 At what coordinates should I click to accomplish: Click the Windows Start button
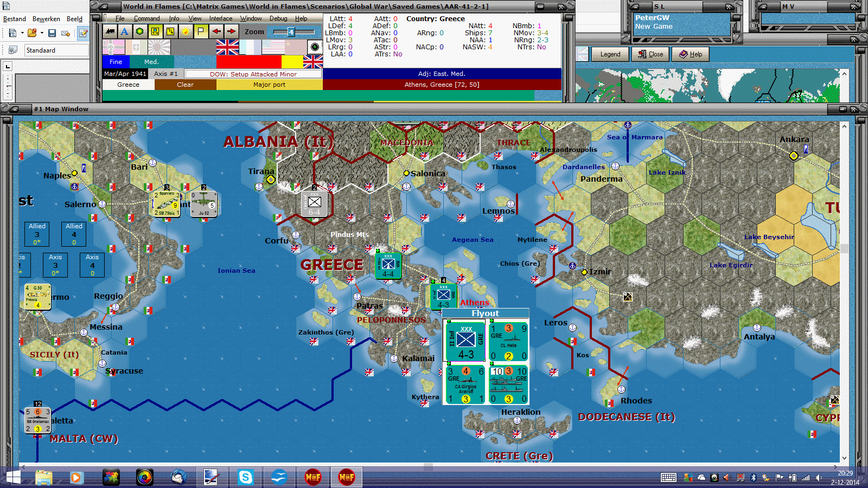pyautogui.click(x=13, y=477)
